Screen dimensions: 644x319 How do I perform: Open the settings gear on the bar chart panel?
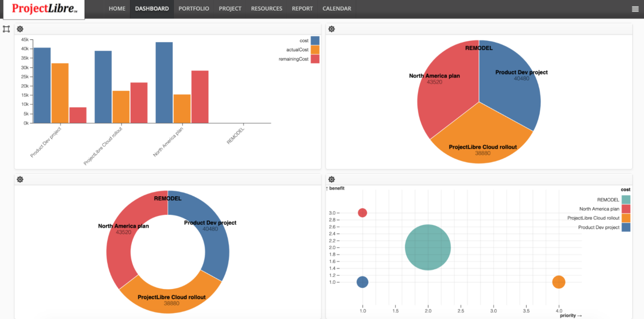pyautogui.click(x=20, y=29)
